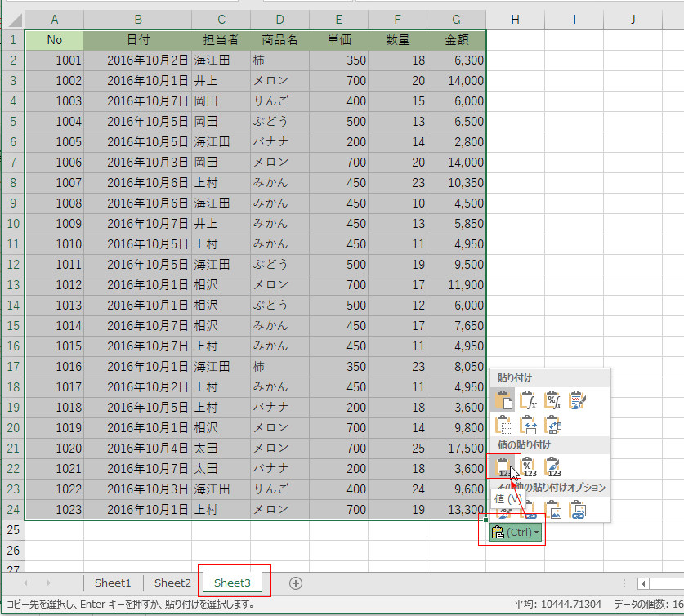
Task: Choose the No Borders paste icon
Action: point(504,425)
